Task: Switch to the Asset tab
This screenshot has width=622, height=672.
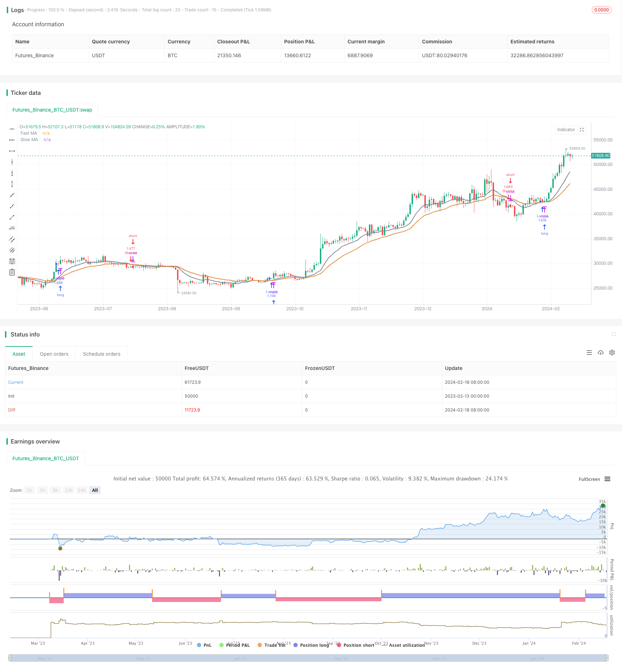Action: click(19, 354)
